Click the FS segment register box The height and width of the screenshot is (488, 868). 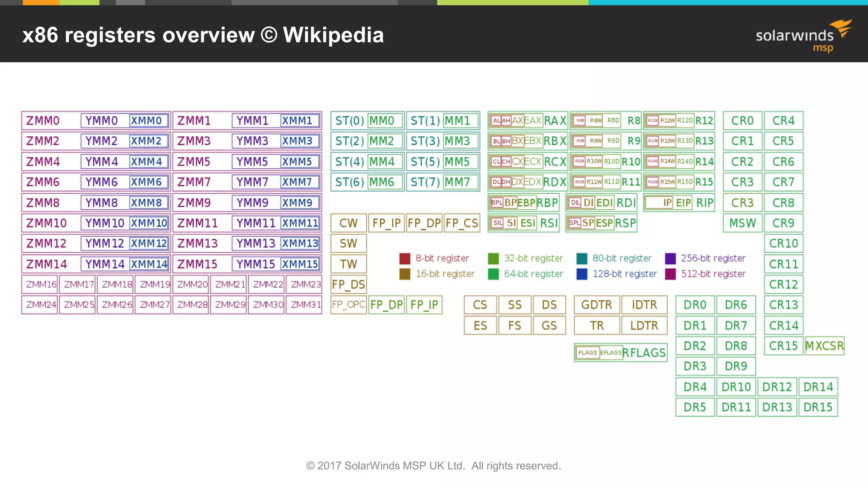(515, 326)
